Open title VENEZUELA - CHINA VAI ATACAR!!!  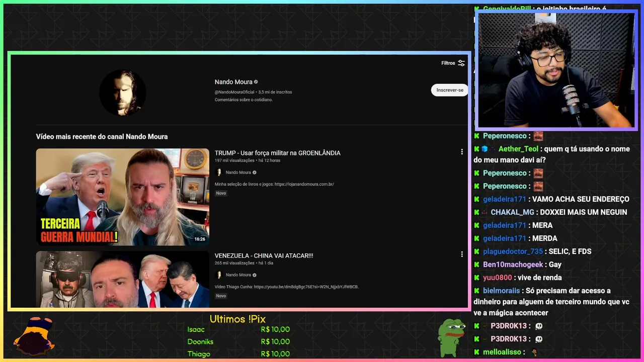click(264, 255)
